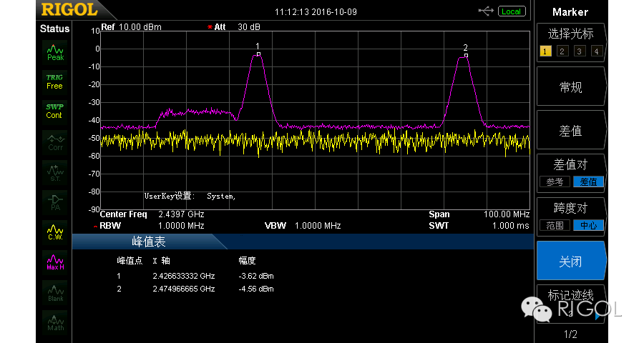Click marker 1 on the spectrum trace

(258, 54)
